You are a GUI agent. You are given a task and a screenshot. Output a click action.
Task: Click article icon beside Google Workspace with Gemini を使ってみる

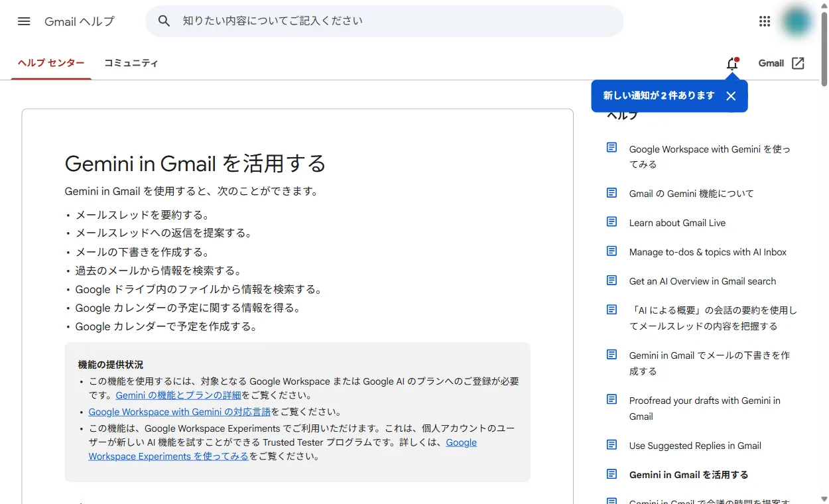tap(611, 148)
